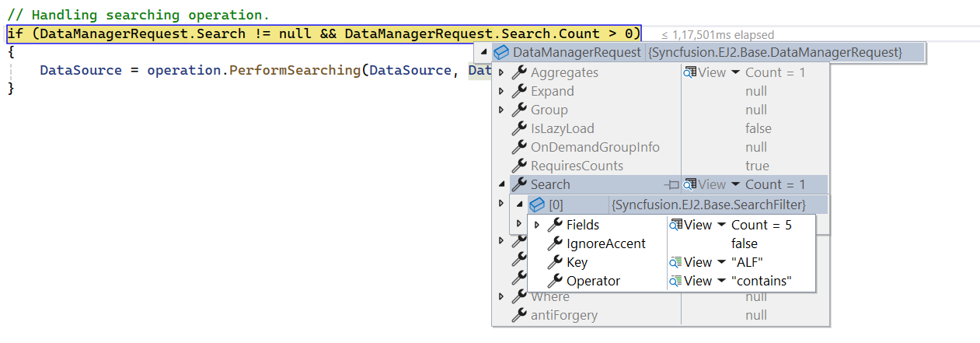Expand the Fields property node

click(x=537, y=225)
